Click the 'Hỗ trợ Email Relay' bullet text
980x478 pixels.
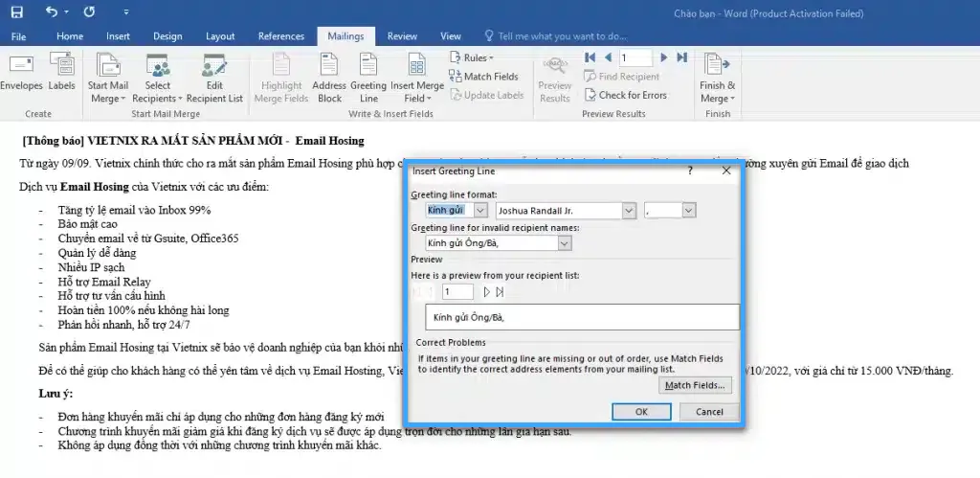[x=104, y=282]
